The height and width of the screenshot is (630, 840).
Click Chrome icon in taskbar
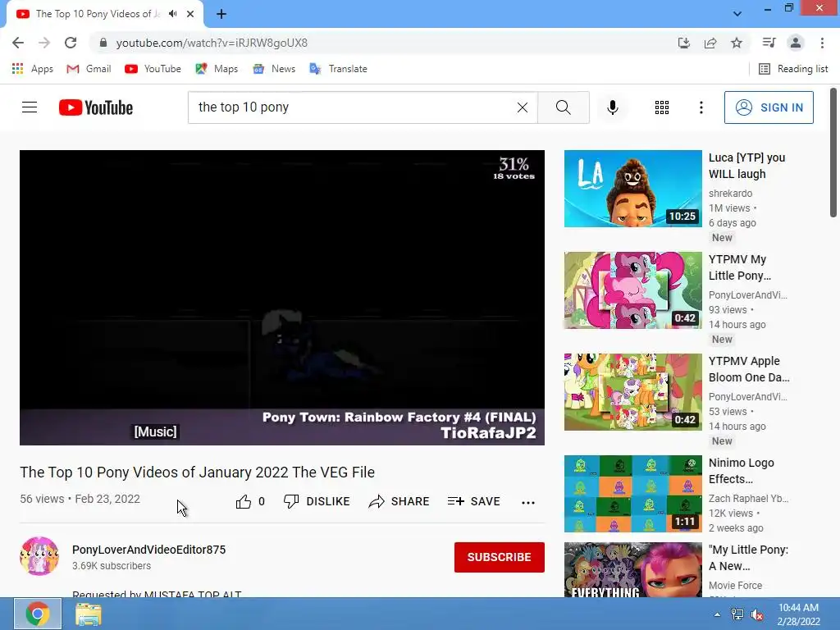tap(38, 614)
